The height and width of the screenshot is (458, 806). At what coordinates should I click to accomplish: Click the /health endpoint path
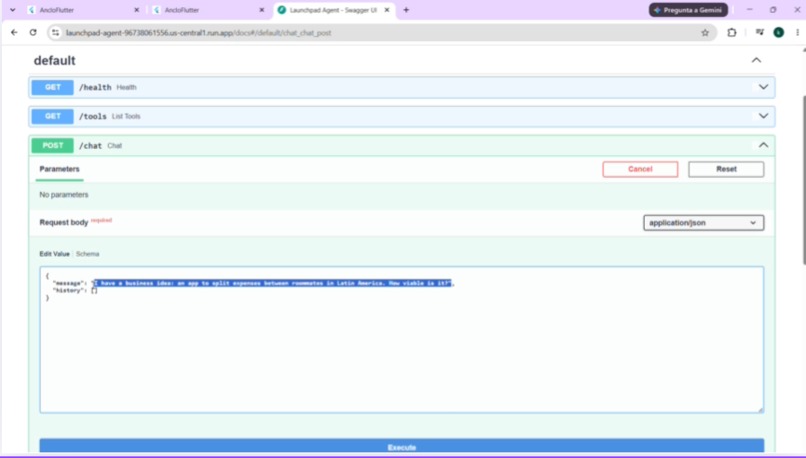(x=95, y=87)
